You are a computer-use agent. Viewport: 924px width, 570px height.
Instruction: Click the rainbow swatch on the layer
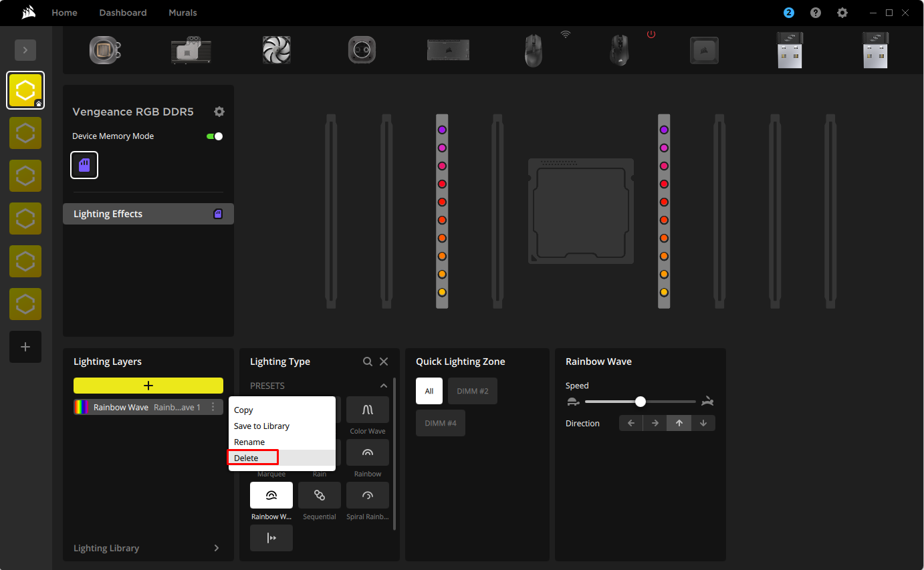point(82,407)
